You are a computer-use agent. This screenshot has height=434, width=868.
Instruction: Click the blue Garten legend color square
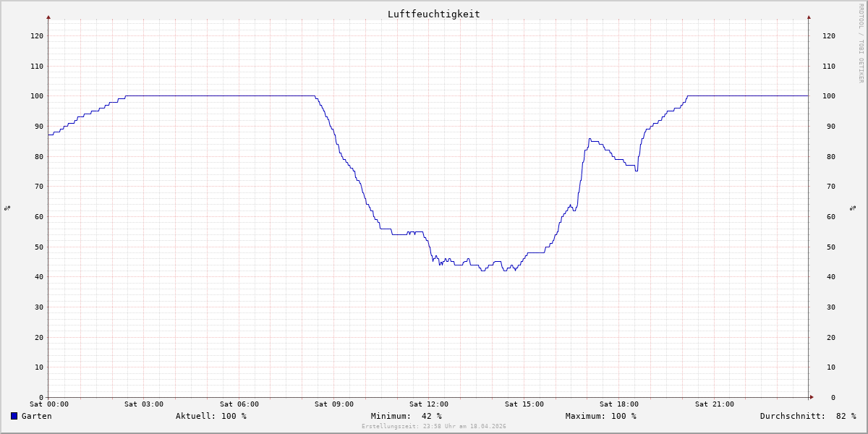tap(14, 416)
